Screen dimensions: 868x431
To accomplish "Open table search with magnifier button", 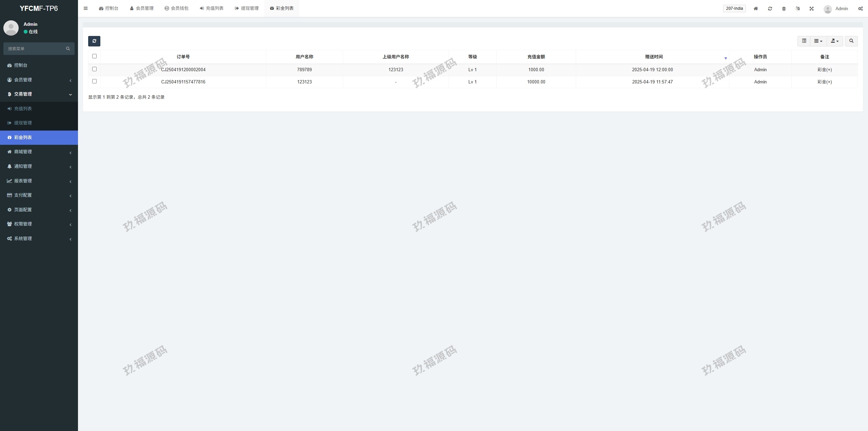I will click(851, 41).
